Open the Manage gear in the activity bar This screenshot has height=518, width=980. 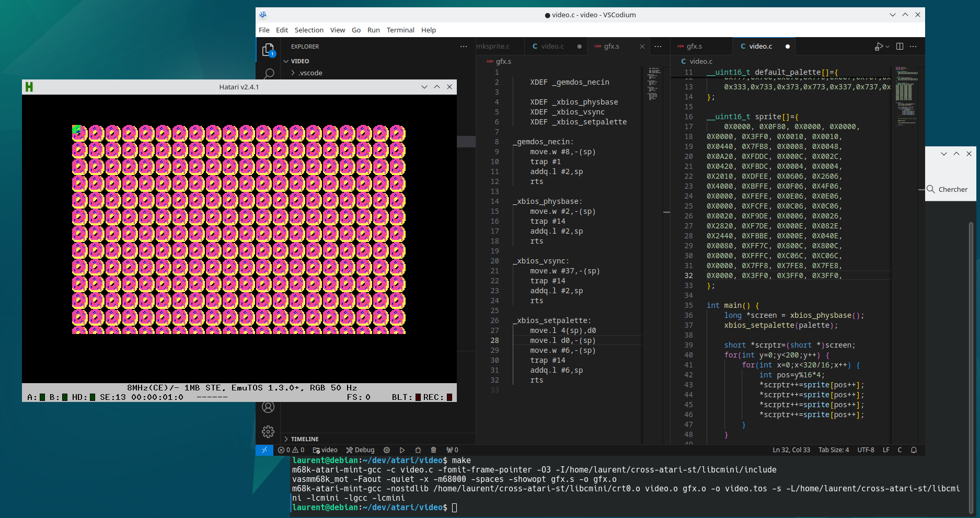[268, 432]
